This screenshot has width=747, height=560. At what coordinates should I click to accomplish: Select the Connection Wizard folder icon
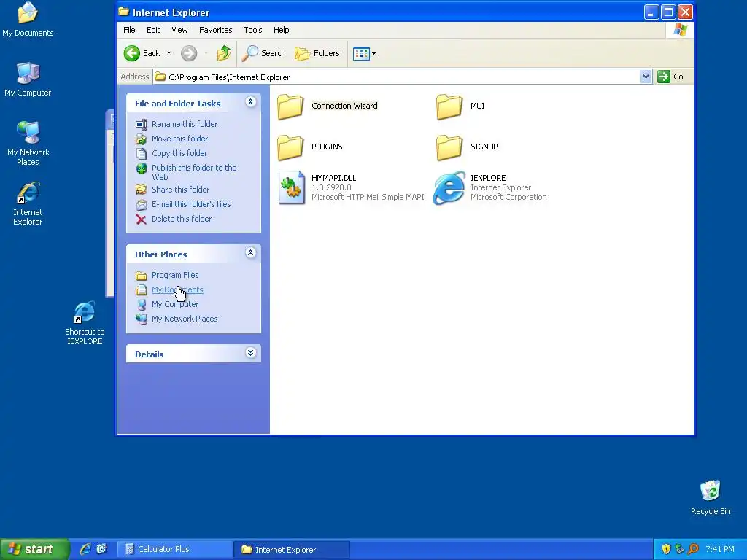click(x=290, y=106)
